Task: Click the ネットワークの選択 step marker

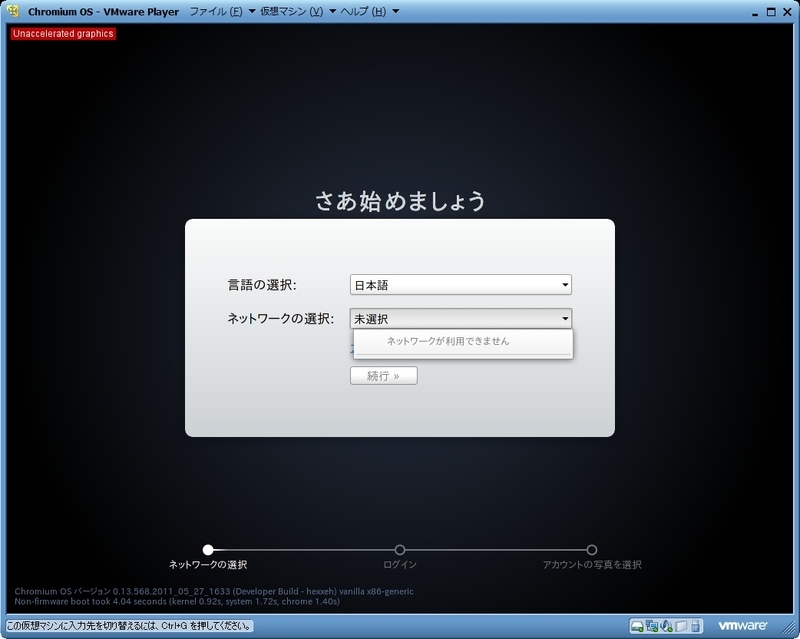Action: (208, 550)
